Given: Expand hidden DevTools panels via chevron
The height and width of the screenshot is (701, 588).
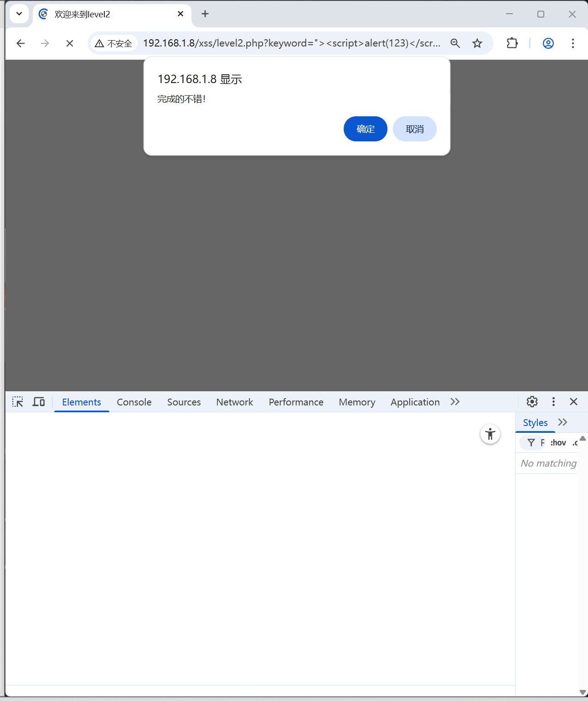Looking at the screenshot, I should 454,401.
